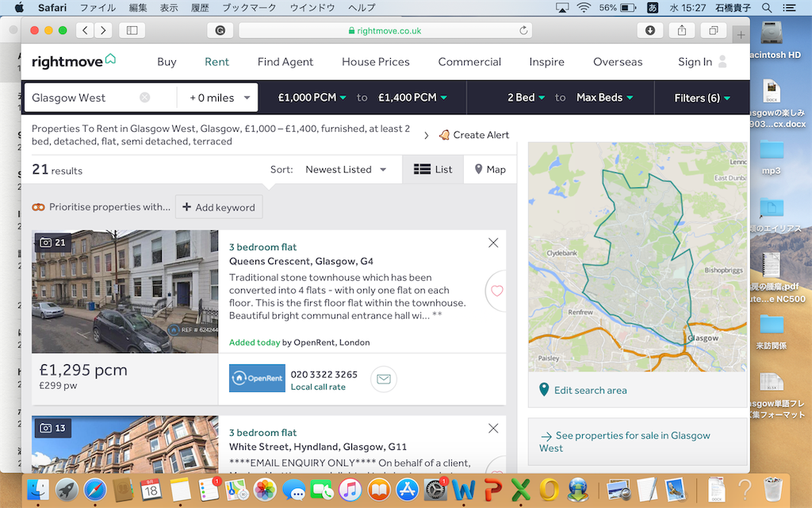The image size is (812, 508).
Task: Show all tabs overview button
Action: [x=714, y=31]
